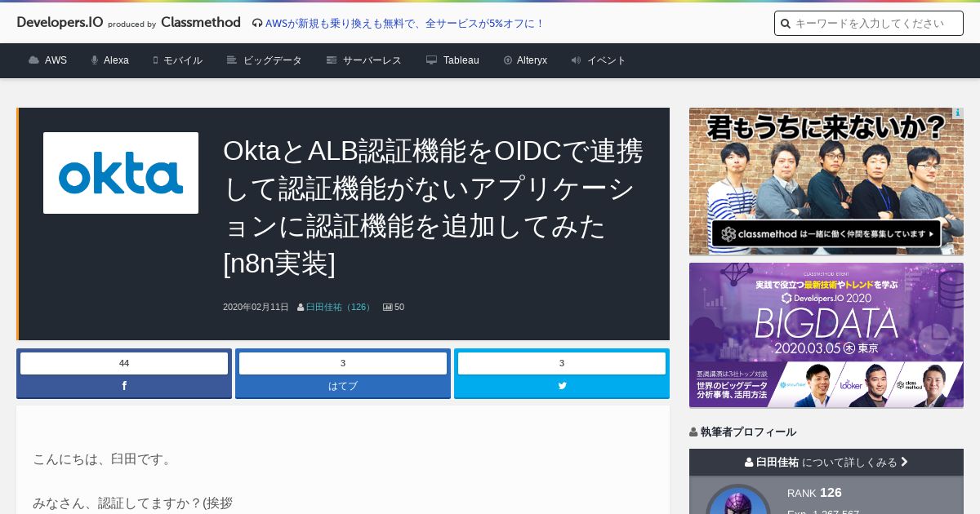This screenshot has height=514, width=980.
Task: Click the line みなさん、認証してますか？
Action: pyautogui.click(x=132, y=503)
